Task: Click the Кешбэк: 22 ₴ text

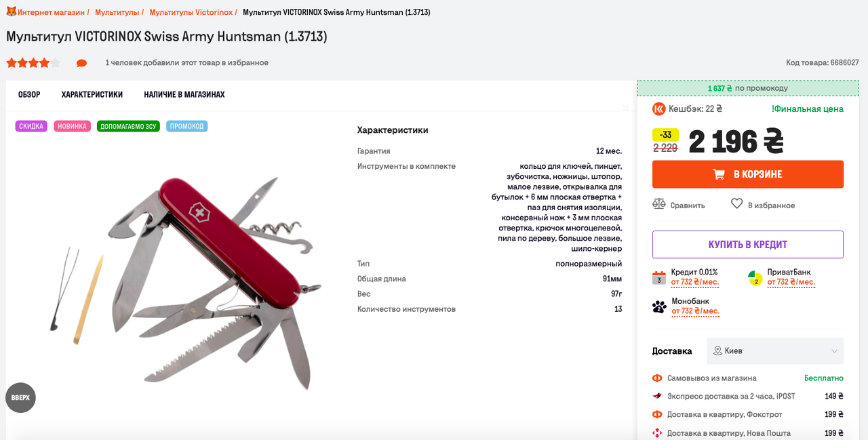Action: click(x=695, y=108)
